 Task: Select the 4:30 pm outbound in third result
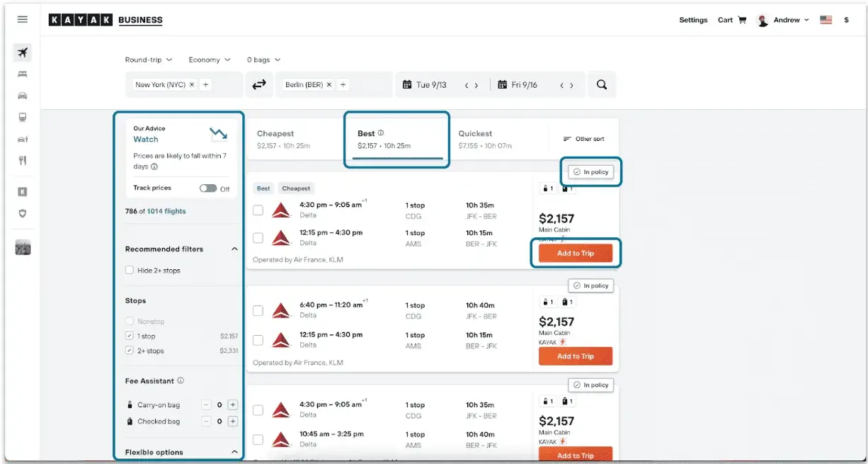click(258, 410)
